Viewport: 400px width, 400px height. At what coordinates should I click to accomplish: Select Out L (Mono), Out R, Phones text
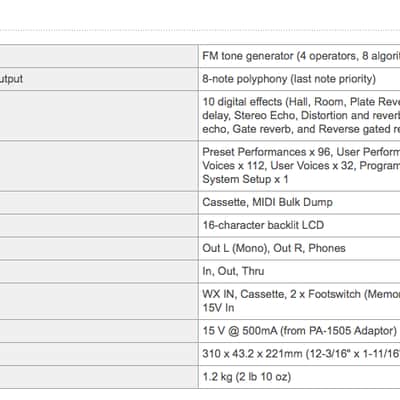point(274,248)
